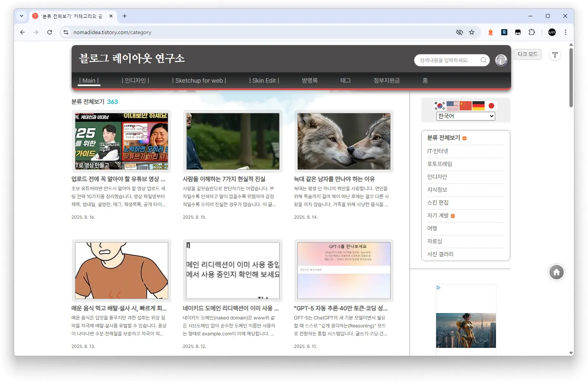Open the Tistory dots menu icon

tap(555, 55)
